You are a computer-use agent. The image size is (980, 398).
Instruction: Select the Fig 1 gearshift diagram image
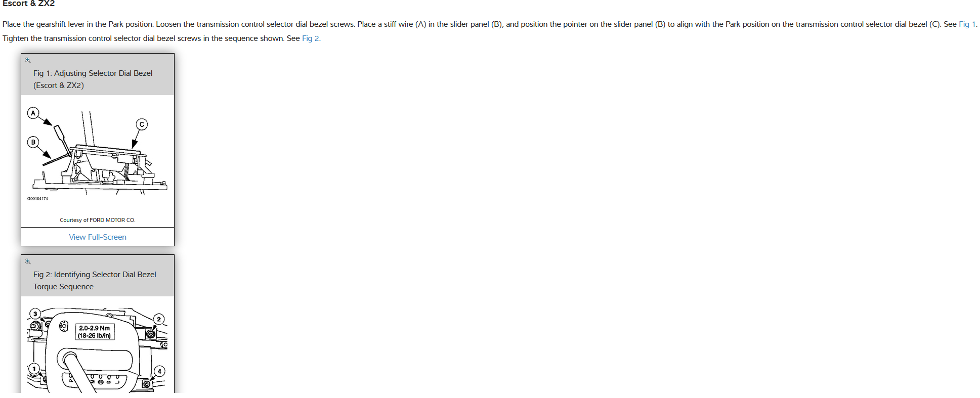click(97, 154)
